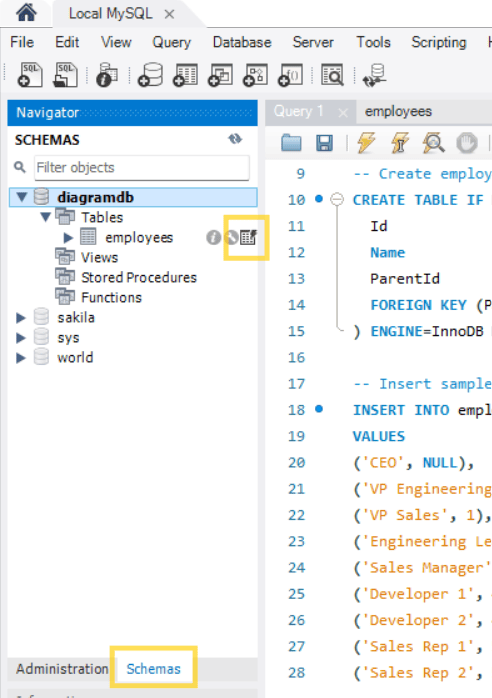Click the FOREIGN KEY line in editor

pos(431,305)
